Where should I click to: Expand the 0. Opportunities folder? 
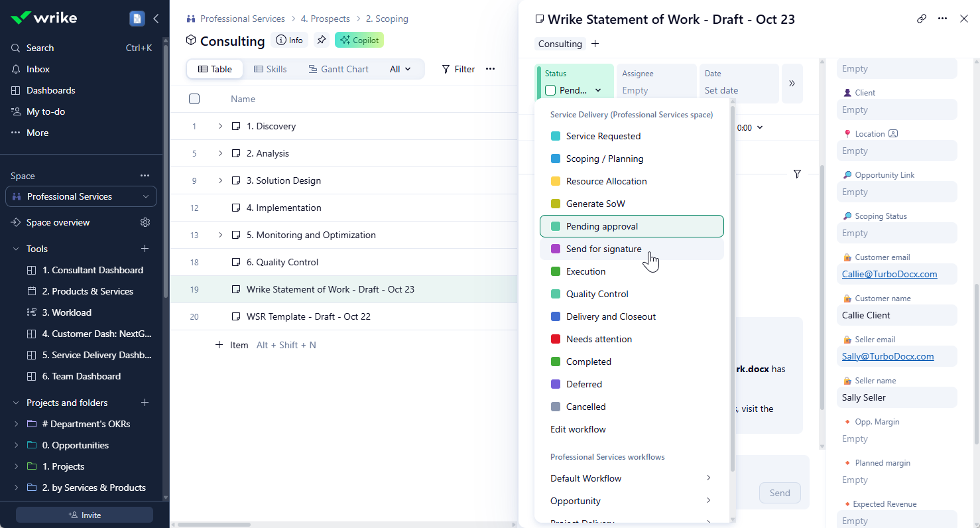point(16,445)
